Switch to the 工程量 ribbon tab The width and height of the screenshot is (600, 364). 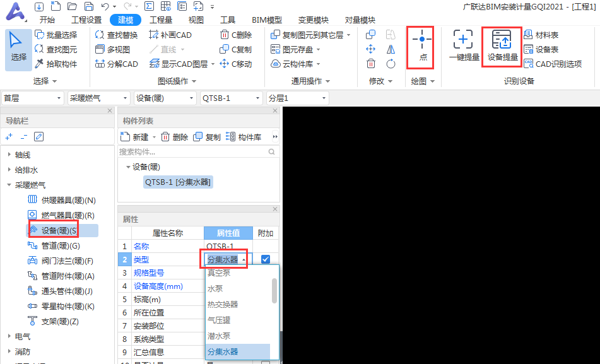(161, 20)
